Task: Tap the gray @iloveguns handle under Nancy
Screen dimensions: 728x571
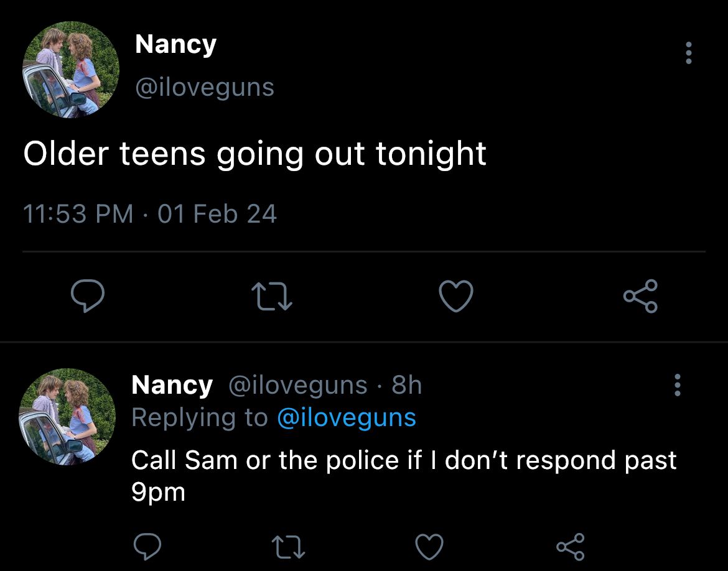Action: pos(205,88)
